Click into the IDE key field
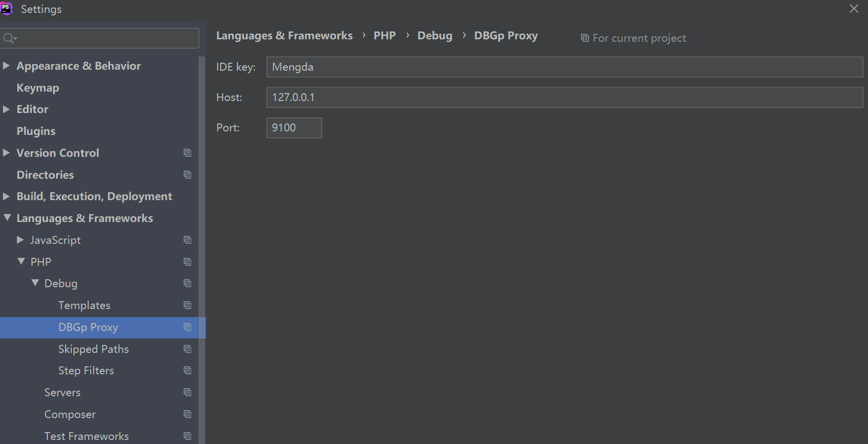Image resolution: width=868 pixels, height=444 pixels. pyautogui.click(x=564, y=67)
